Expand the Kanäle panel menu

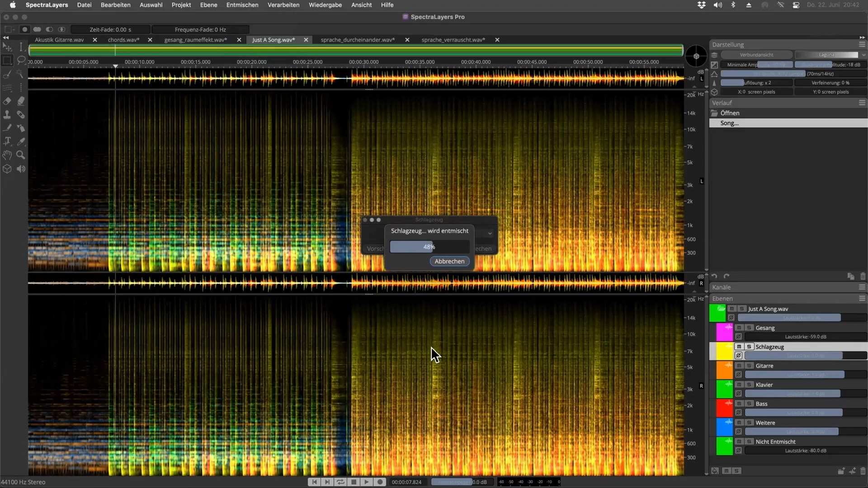point(862,287)
